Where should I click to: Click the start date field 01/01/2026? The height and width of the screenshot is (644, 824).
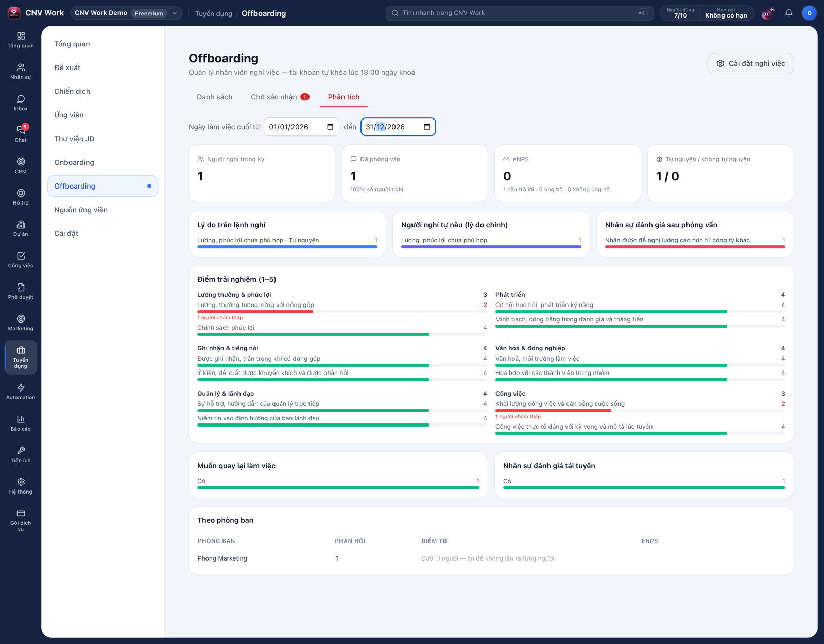[x=301, y=127]
